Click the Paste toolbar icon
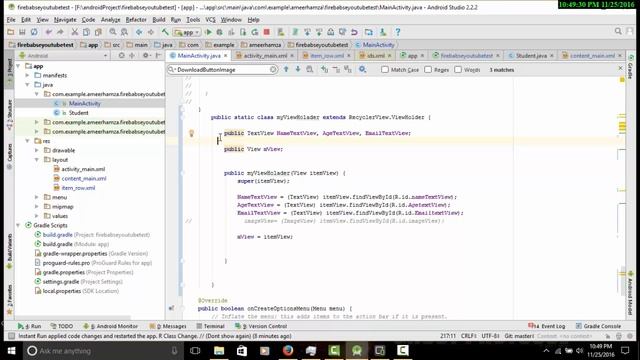640x360 pixels. 98,32
